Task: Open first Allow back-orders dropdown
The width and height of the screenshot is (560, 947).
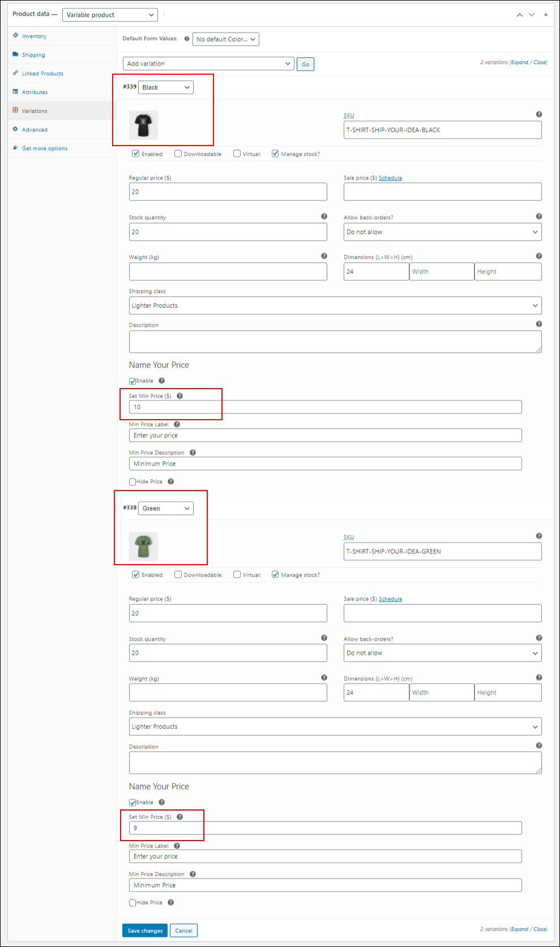Action: [x=442, y=232]
